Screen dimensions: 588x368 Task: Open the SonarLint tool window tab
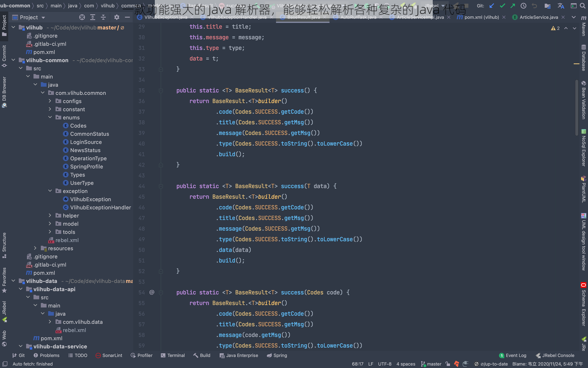(109, 356)
